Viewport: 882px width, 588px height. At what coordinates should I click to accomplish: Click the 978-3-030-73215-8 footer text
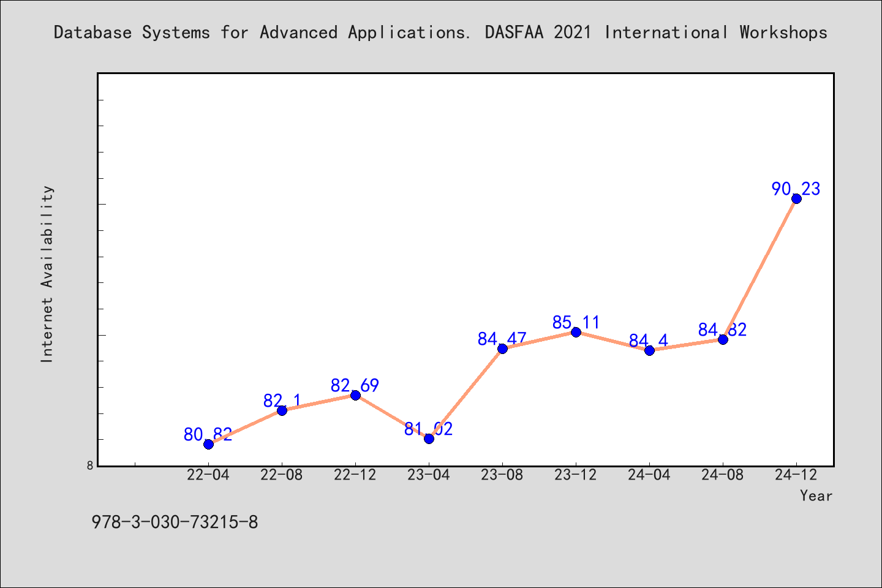(175, 522)
